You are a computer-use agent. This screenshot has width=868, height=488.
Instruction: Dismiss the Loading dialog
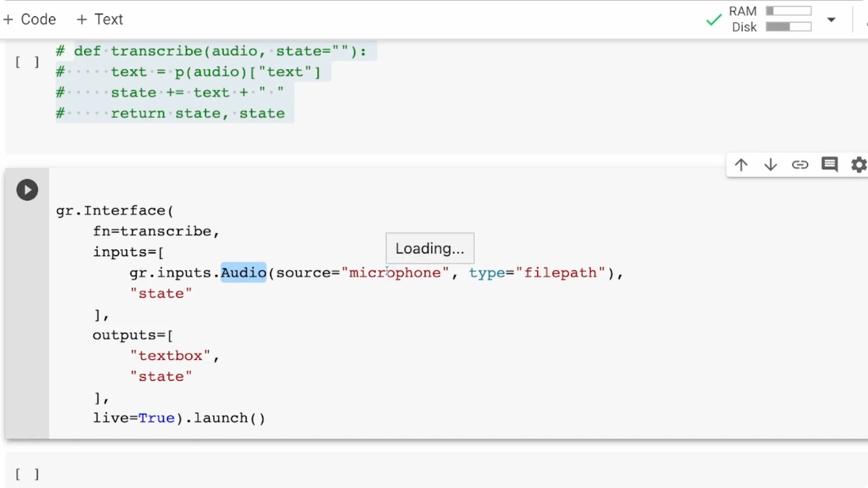tap(429, 248)
